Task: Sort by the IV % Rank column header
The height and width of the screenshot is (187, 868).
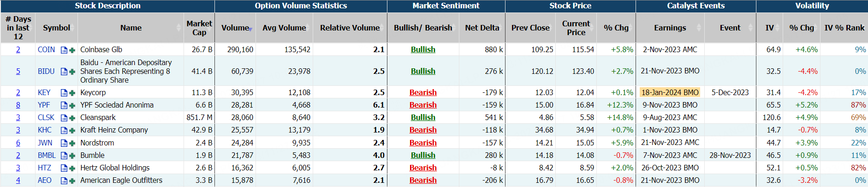Action: pos(844,28)
